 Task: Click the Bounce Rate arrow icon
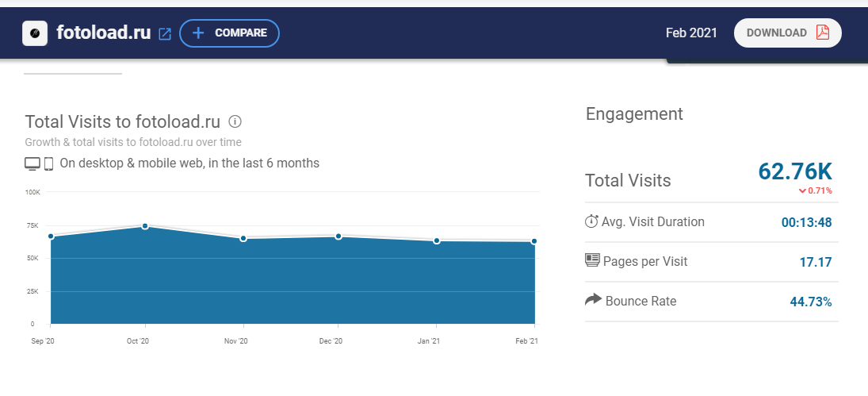click(593, 300)
